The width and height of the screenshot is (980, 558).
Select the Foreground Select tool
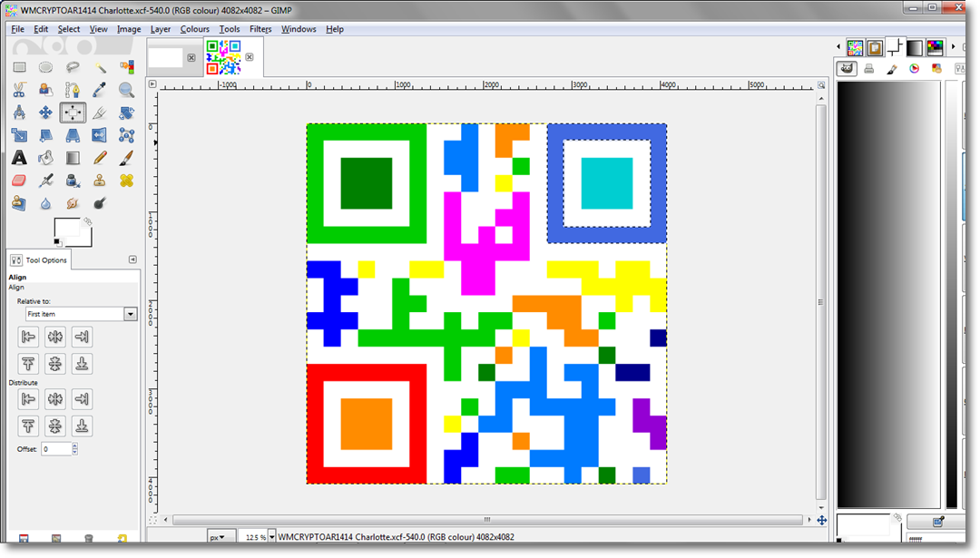[x=45, y=90]
